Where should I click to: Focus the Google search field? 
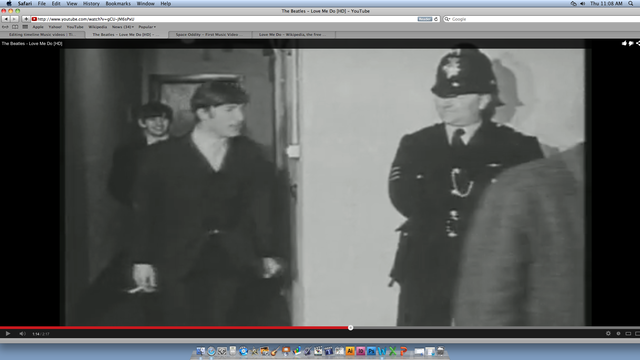click(543, 19)
